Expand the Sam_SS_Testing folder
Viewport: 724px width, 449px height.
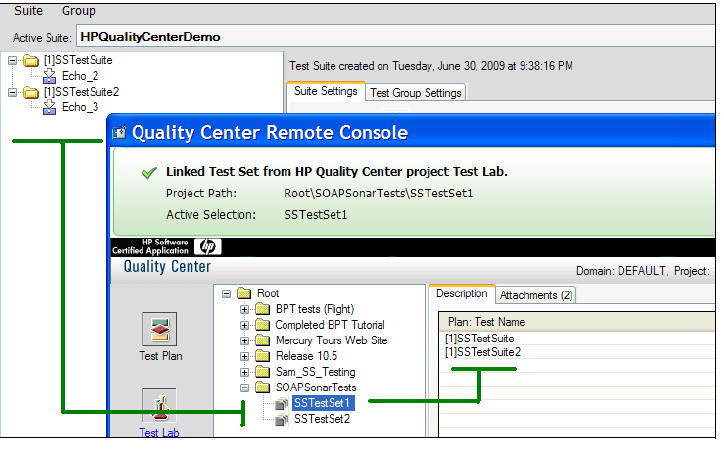[x=244, y=372]
